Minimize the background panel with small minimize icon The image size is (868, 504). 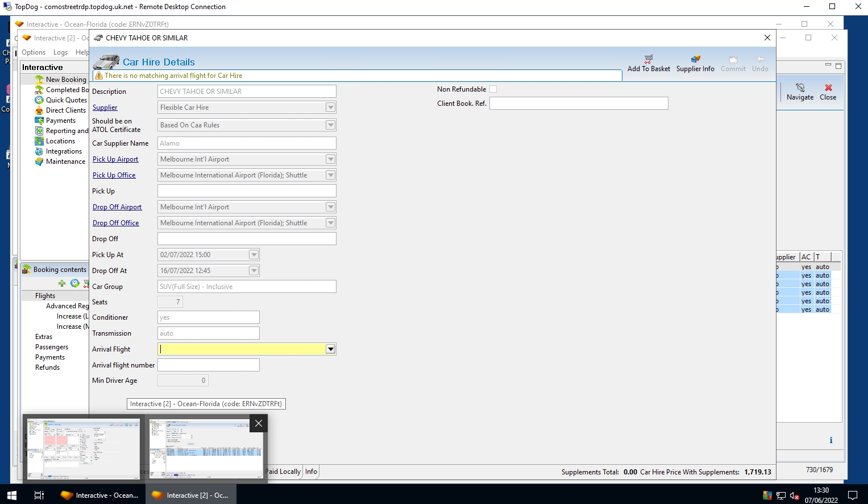[x=828, y=65]
